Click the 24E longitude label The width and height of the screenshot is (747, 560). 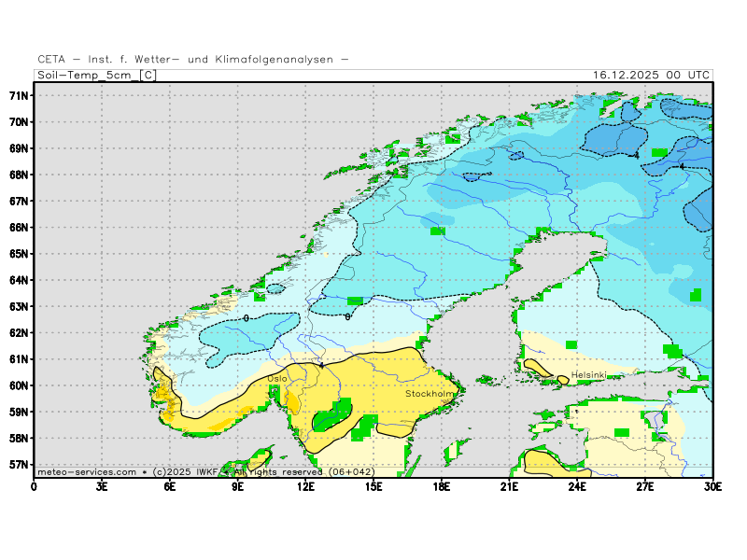pos(577,485)
